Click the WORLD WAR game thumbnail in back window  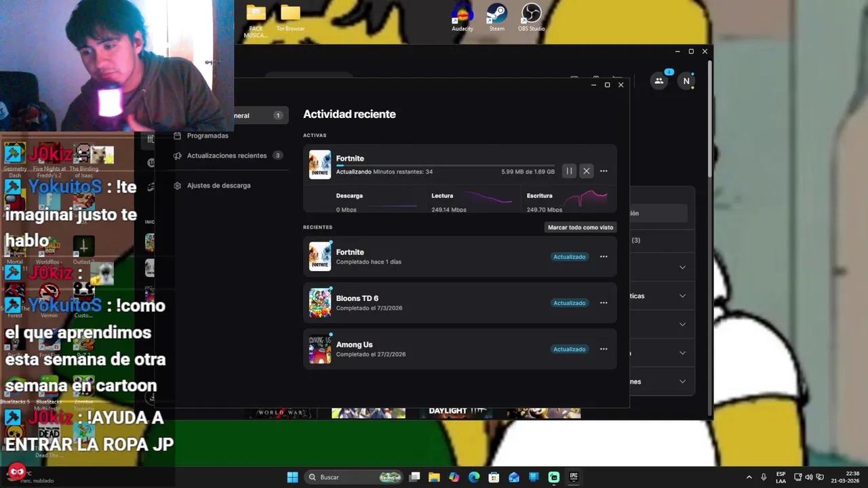click(281, 413)
